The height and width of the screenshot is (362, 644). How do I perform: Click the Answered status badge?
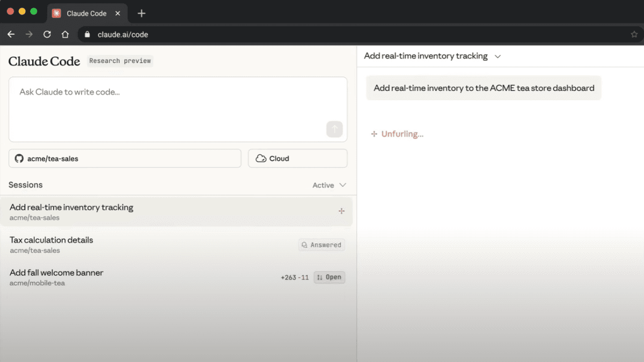coord(321,245)
